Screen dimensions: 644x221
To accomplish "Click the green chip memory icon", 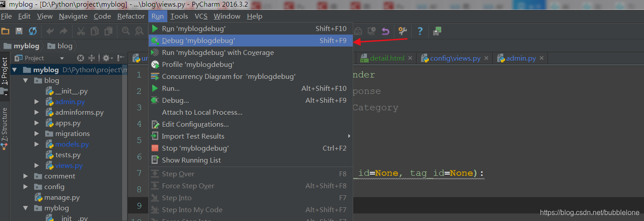I will tap(437, 31).
